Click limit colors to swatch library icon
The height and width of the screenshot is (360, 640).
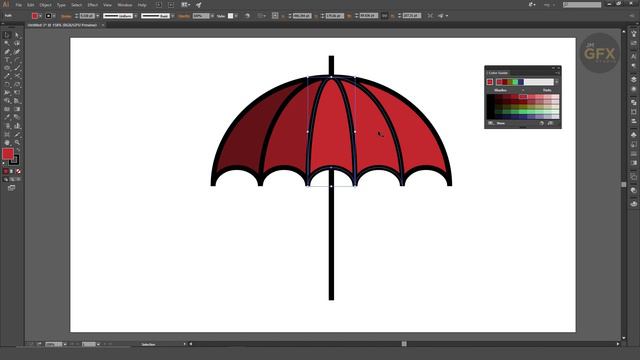coord(491,123)
